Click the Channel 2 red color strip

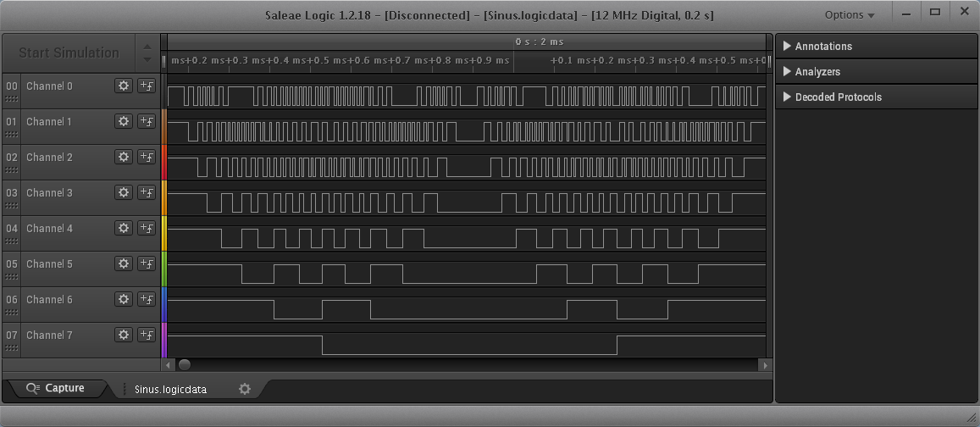click(163, 162)
